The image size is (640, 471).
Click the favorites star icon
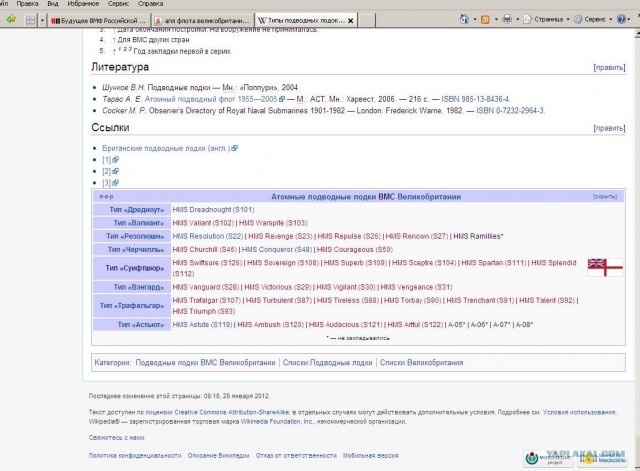11,19
